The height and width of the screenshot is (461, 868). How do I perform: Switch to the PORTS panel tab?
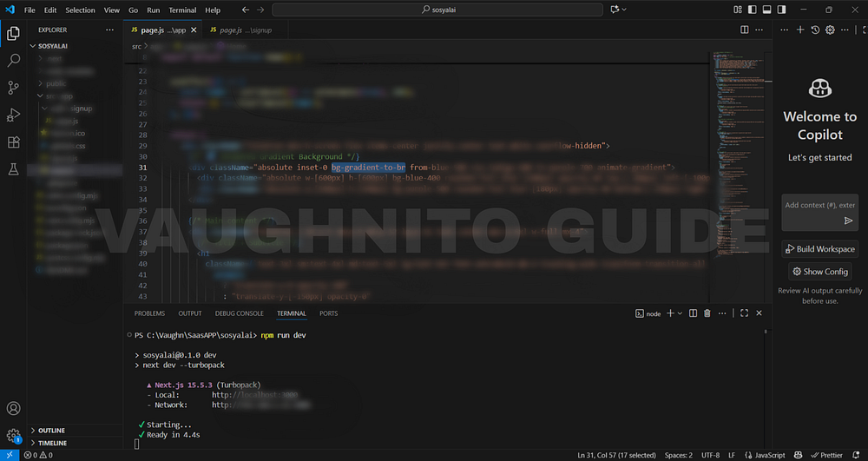(x=328, y=313)
